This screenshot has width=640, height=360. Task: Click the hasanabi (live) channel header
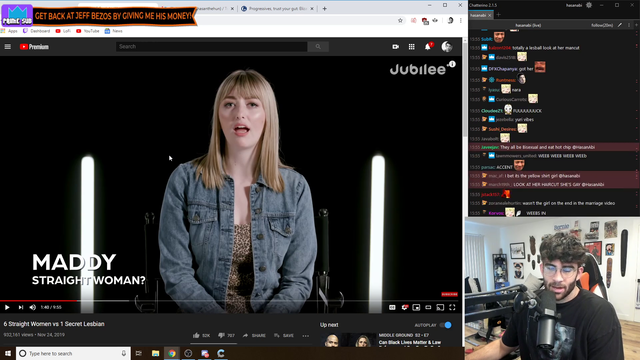coord(528,25)
